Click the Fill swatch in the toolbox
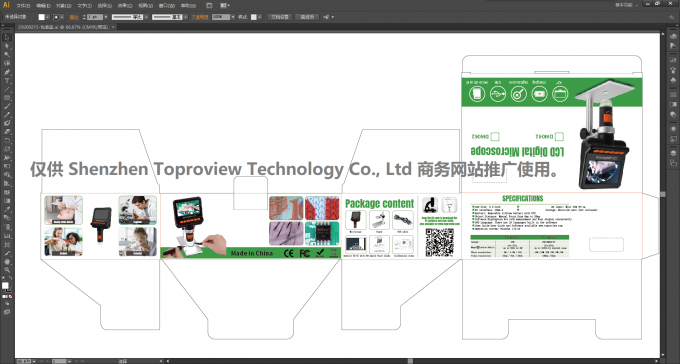The height and width of the screenshot is (364, 680). 5,285
